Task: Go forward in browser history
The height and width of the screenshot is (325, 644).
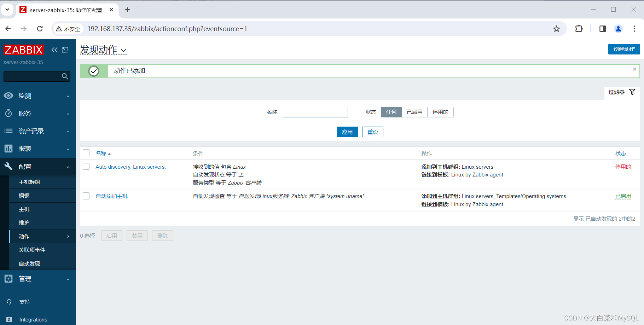Action: click(x=24, y=29)
